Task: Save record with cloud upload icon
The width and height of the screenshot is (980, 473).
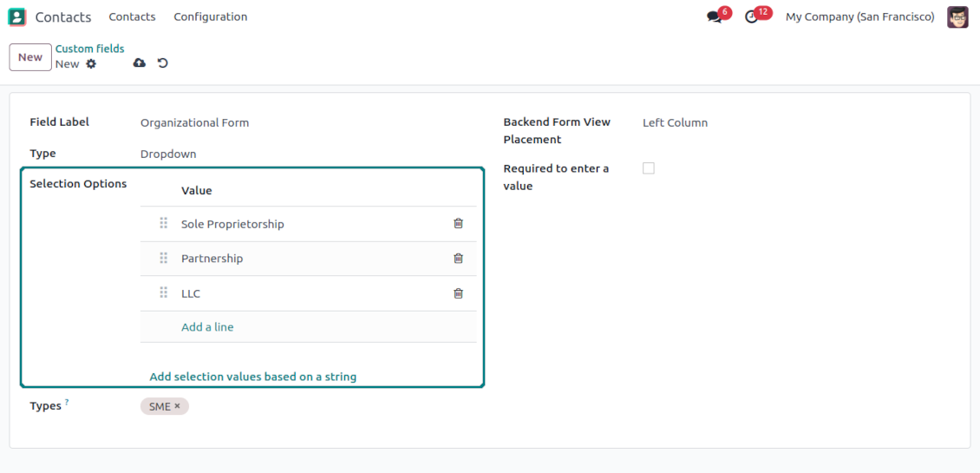Action: (x=139, y=63)
